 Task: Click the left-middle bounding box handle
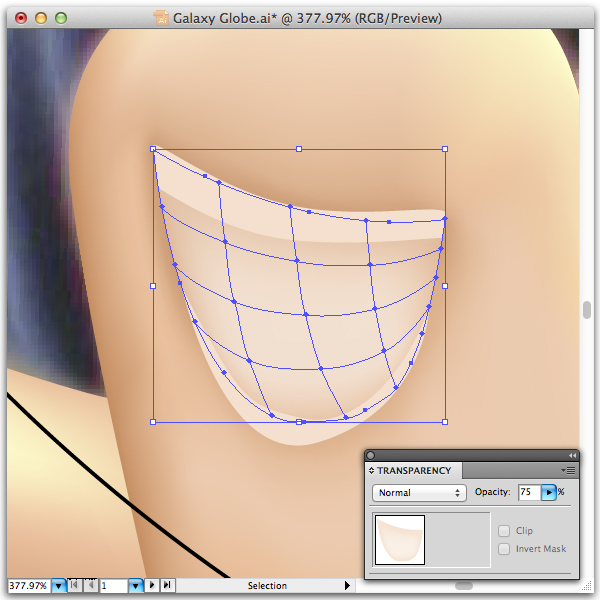(153, 286)
